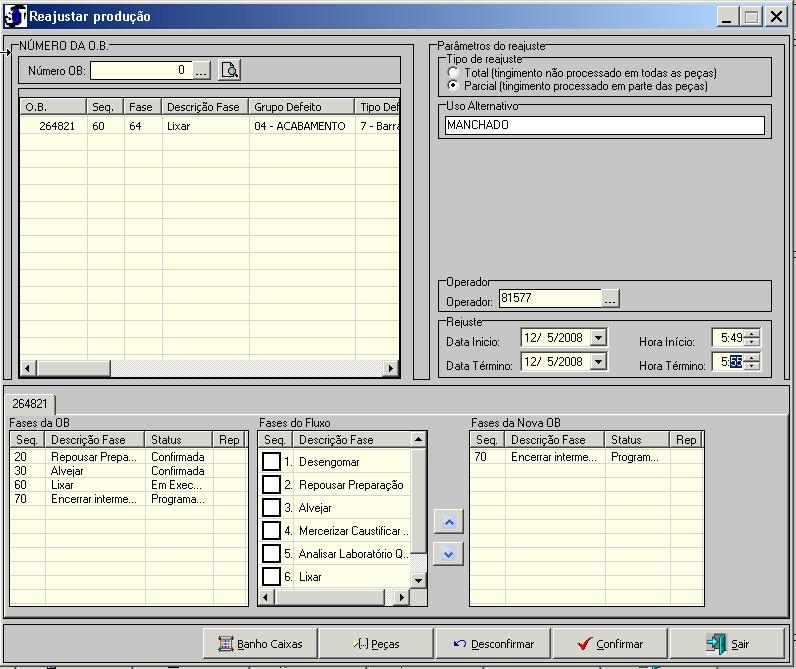Open operator lookup ellipsis button
This screenshot has width=796, height=669.
610,298
